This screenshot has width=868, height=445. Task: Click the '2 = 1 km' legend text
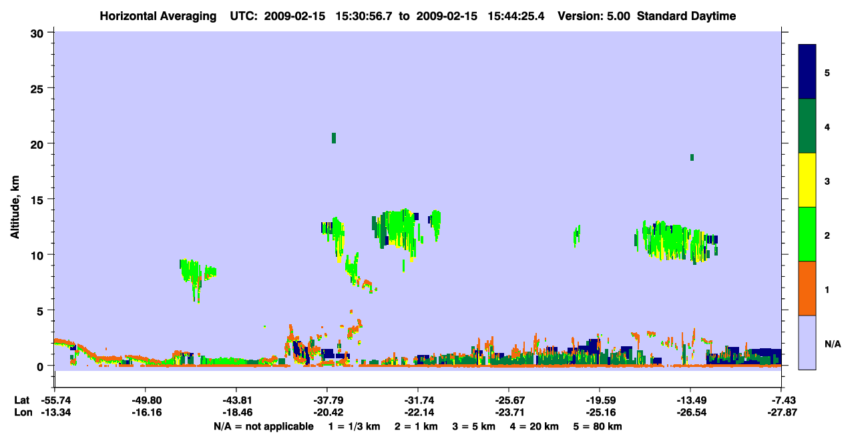[x=415, y=426]
